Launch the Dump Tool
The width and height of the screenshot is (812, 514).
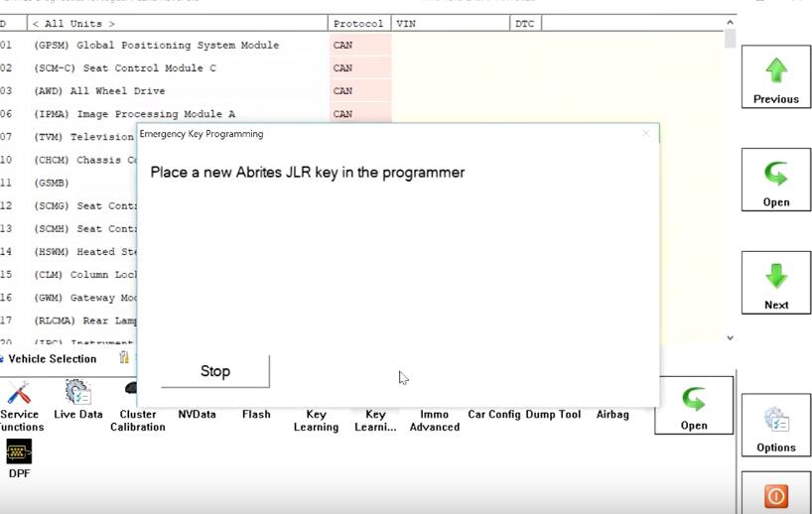553,414
